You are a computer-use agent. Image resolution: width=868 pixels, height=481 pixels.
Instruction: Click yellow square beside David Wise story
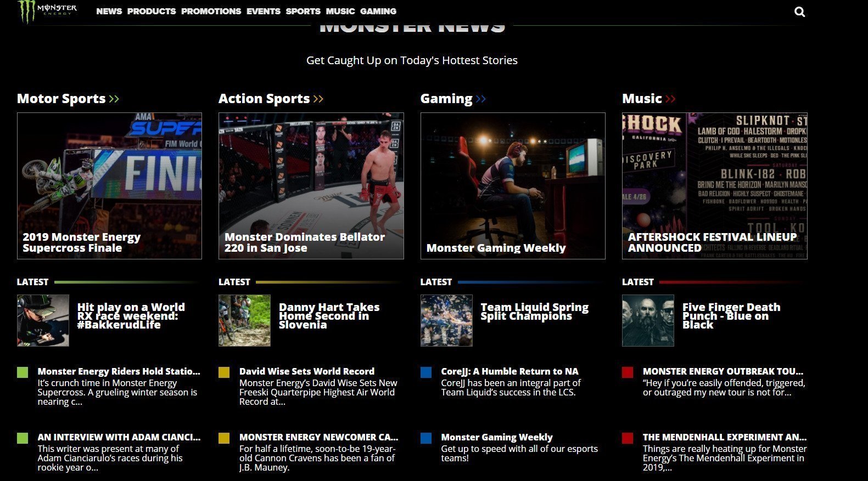tap(224, 372)
